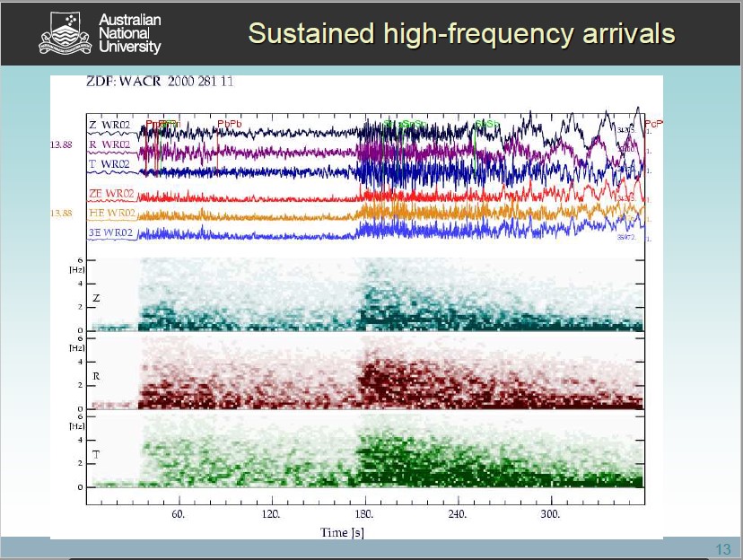Select the blue T WR02 trace label
The height and width of the screenshot is (560, 743).
[109, 164]
